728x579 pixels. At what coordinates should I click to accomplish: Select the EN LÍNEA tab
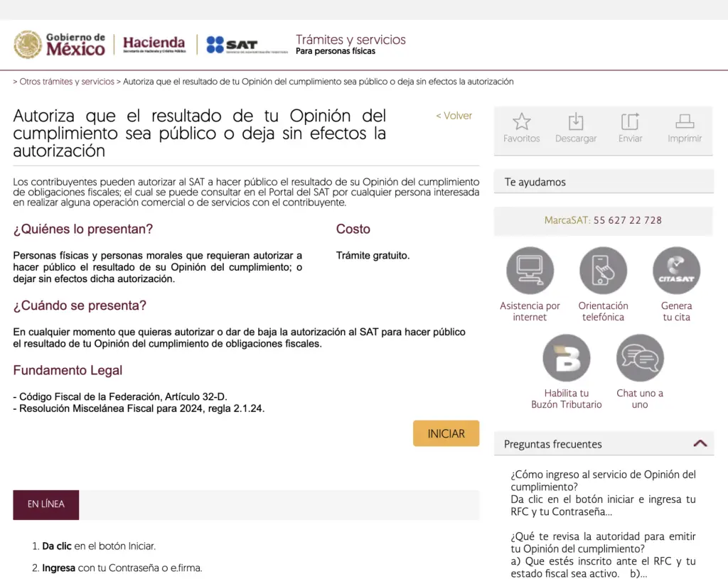pyautogui.click(x=46, y=504)
